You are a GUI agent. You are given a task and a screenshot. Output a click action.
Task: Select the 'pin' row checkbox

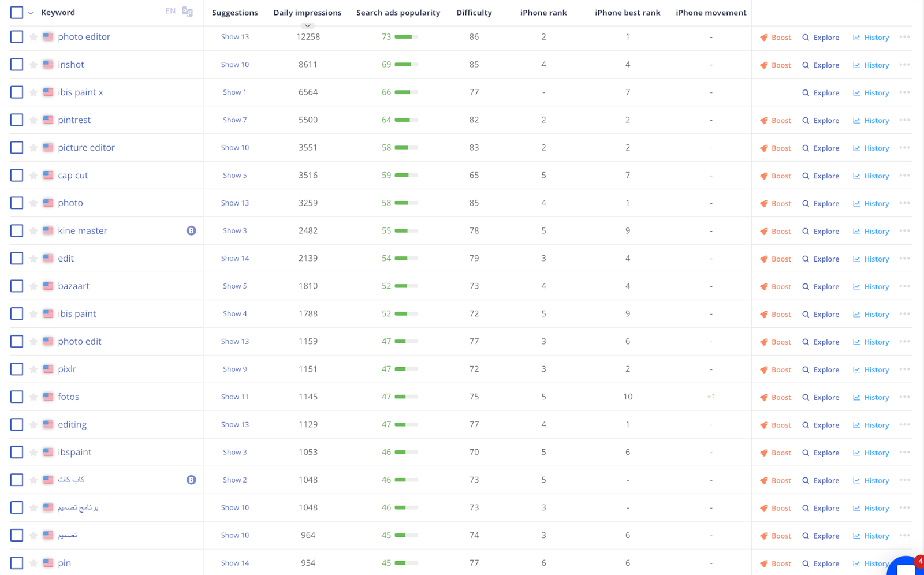17,563
